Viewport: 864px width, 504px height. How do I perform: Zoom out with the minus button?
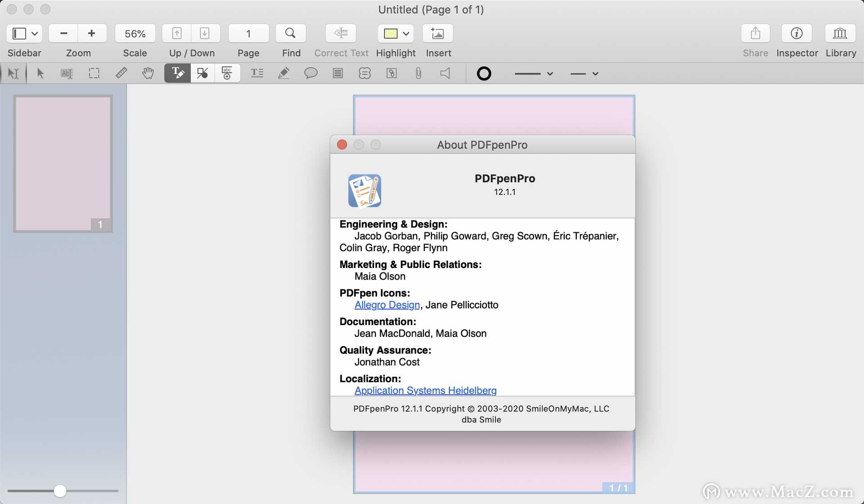63,33
